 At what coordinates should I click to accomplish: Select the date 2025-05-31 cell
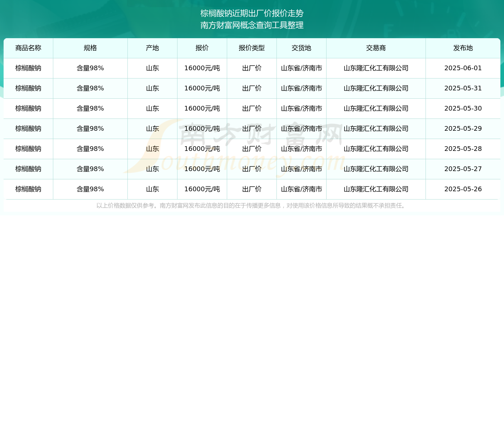463,88
